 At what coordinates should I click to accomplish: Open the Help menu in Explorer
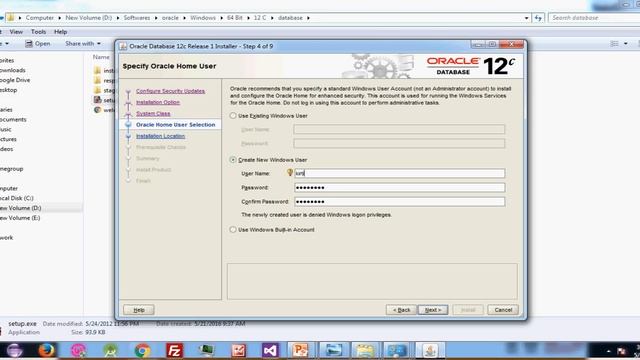pyautogui.click(x=60, y=32)
